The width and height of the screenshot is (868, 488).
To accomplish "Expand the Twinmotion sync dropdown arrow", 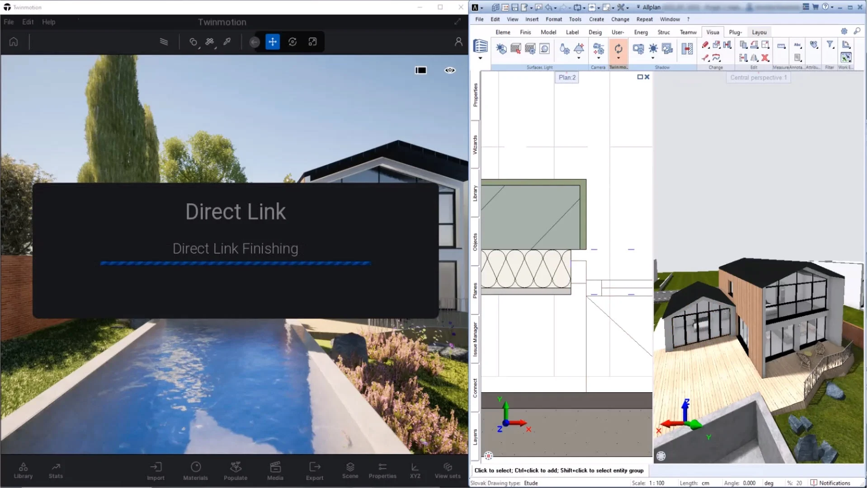I will (x=618, y=58).
